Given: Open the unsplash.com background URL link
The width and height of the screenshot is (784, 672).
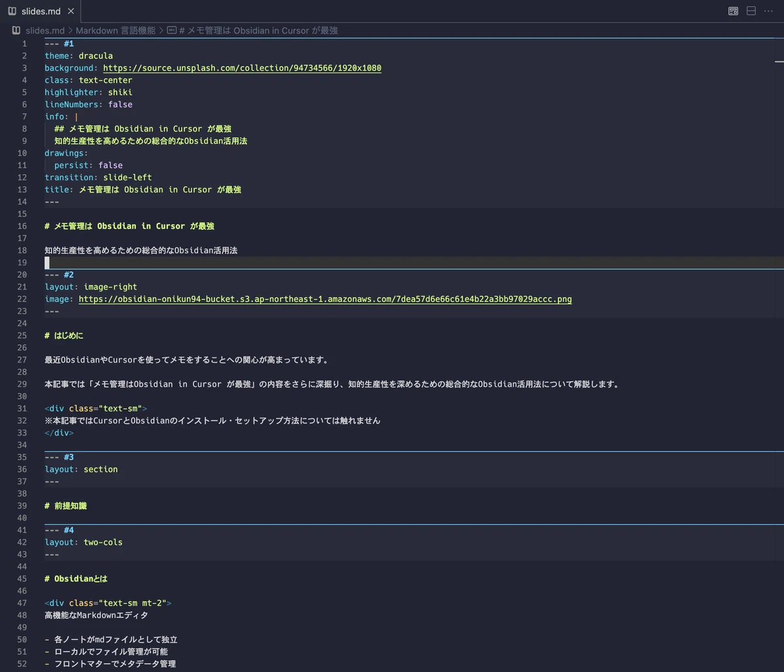Looking at the screenshot, I should click(242, 68).
